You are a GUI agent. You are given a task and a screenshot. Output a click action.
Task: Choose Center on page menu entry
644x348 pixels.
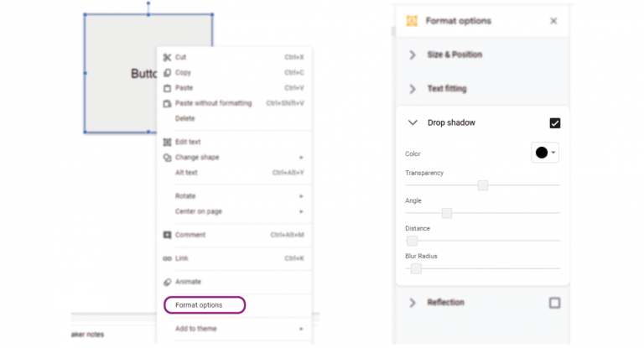point(199,211)
